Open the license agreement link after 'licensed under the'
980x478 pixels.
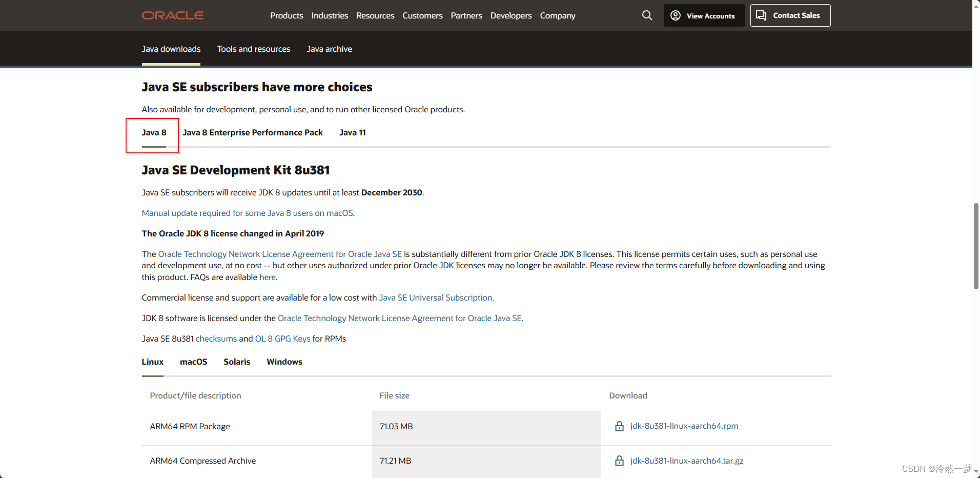pyautogui.click(x=400, y=318)
